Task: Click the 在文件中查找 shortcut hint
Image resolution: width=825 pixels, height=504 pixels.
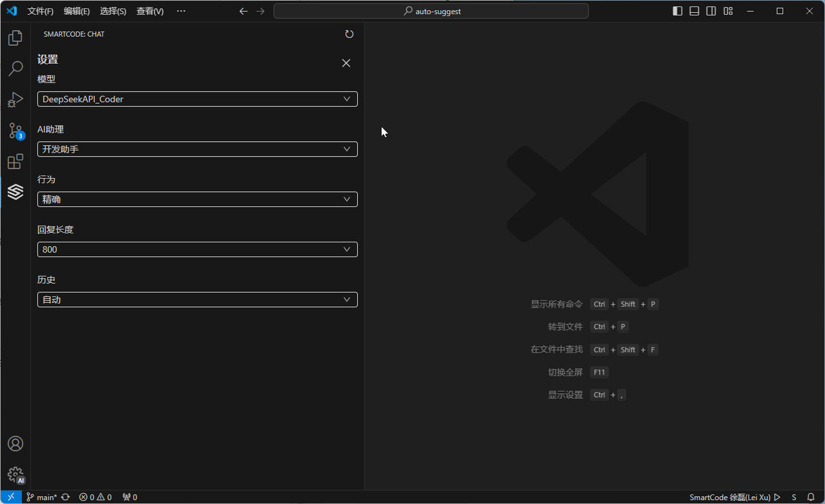Action: tap(556, 349)
